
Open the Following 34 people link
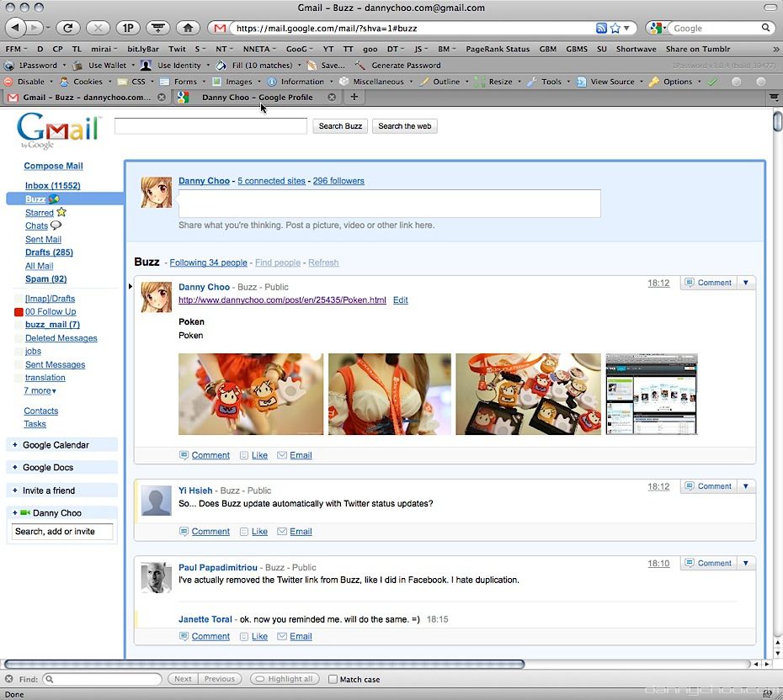click(x=208, y=262)
